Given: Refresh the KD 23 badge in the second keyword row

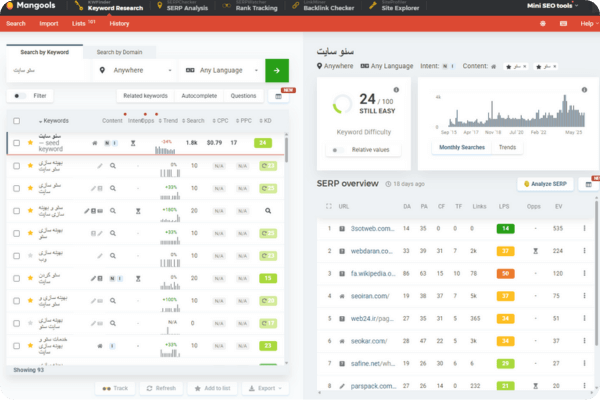Looking at the screenshot, I should coord(268,166).
